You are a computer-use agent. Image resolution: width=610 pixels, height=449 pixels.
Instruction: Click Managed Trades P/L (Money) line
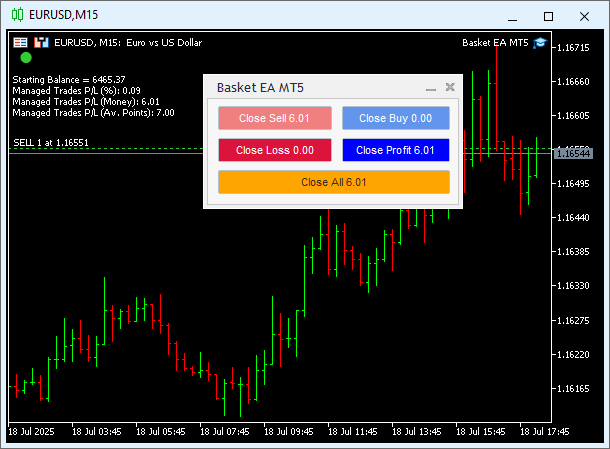pyautogui.click(x=86, y=102)
